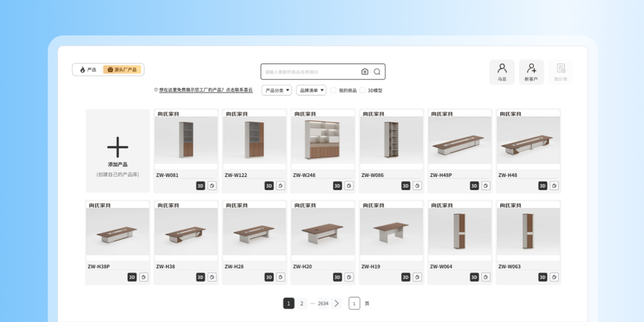Image resolution: width=644 pixels, height=322 pixels.
Task: Click the ZW-H19 product name
Action: click(371, 266)
